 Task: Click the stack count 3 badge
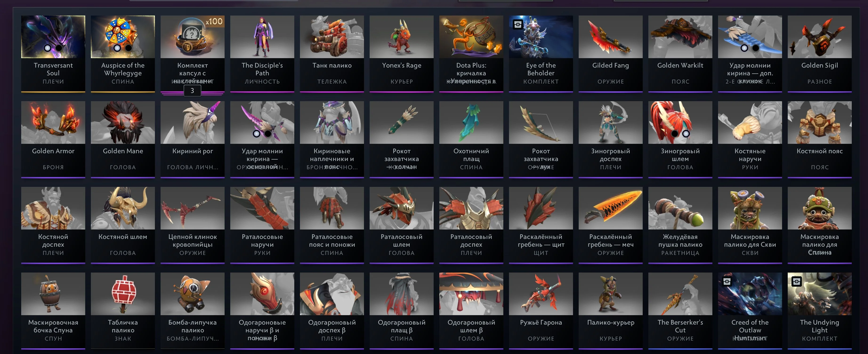pos(192,91)
